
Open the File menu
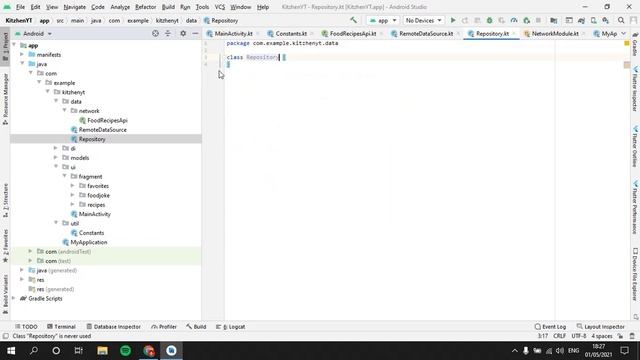(x=20, y=7)
